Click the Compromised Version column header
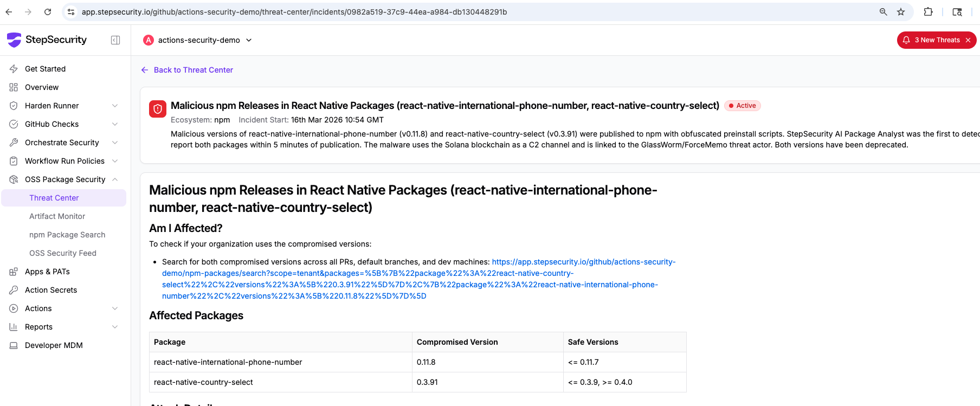The height and width of the screenshot is (406, 980). pyautogui.click(x=488, y=342)
